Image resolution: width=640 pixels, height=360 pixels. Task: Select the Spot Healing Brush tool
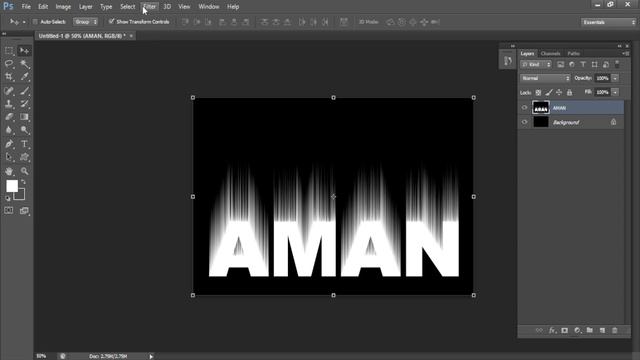point(9,91)
